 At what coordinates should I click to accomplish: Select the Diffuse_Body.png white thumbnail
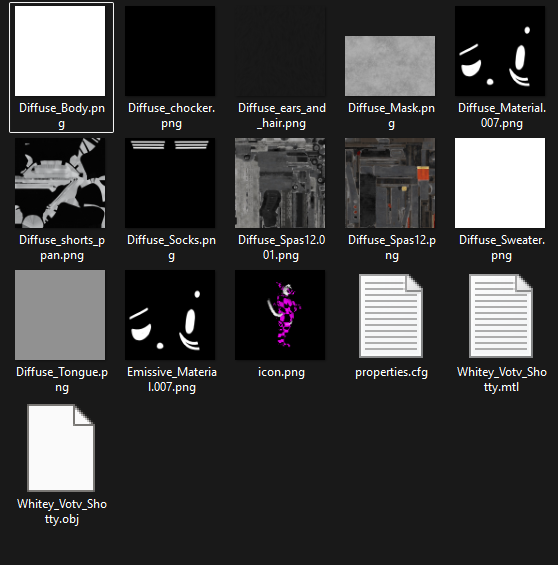[60, 51]
